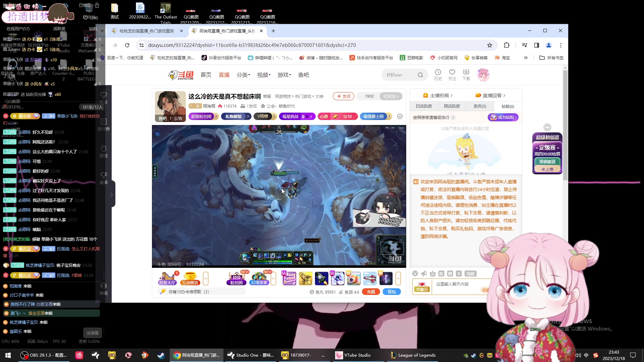Select the 日活跃度 tab
Image resolution: width=644 pixels, height=362 pixels.
[424, 106]
